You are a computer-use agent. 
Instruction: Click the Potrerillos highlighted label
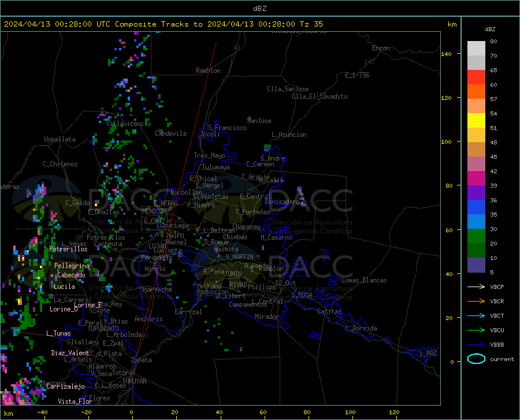(x=68, y=249)
